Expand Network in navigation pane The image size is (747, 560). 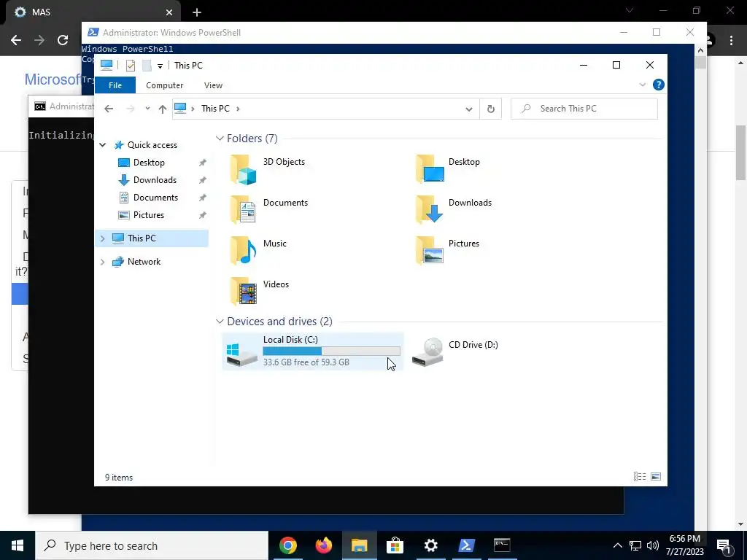click(x=102, y=262)
